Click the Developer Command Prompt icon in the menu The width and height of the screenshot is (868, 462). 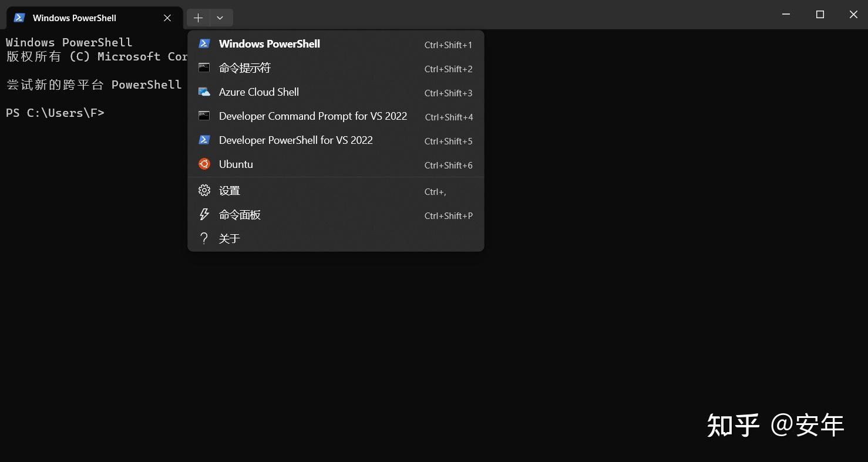click(204, 116)
